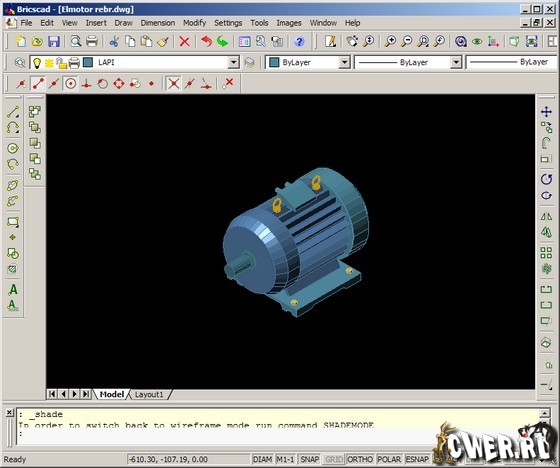Enable GRID in the status bar

point(334,459)
